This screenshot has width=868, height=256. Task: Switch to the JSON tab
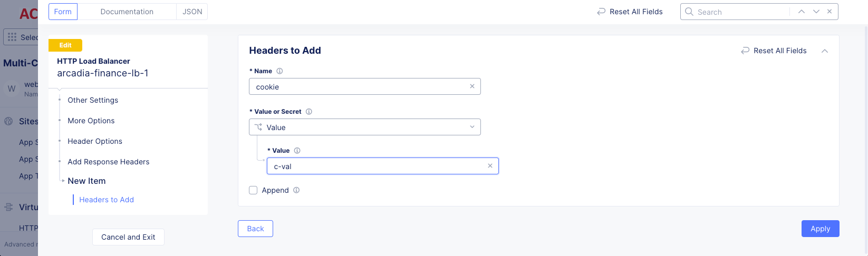[x=192, y=12]
